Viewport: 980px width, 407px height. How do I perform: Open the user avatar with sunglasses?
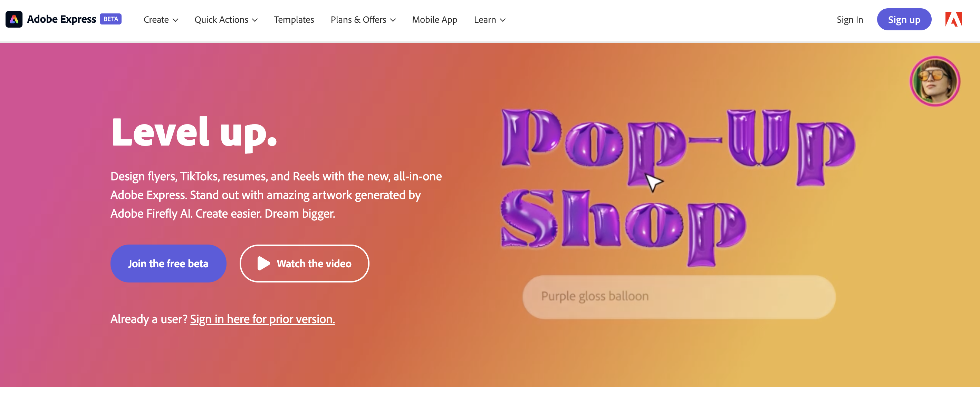935,81
